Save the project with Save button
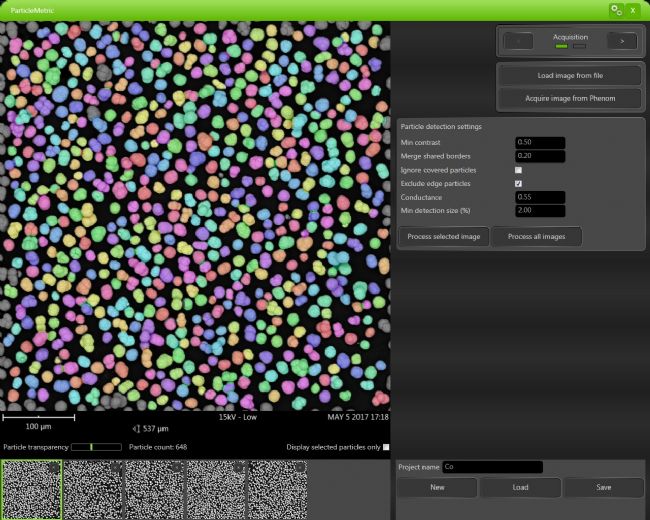 (602, 488)
